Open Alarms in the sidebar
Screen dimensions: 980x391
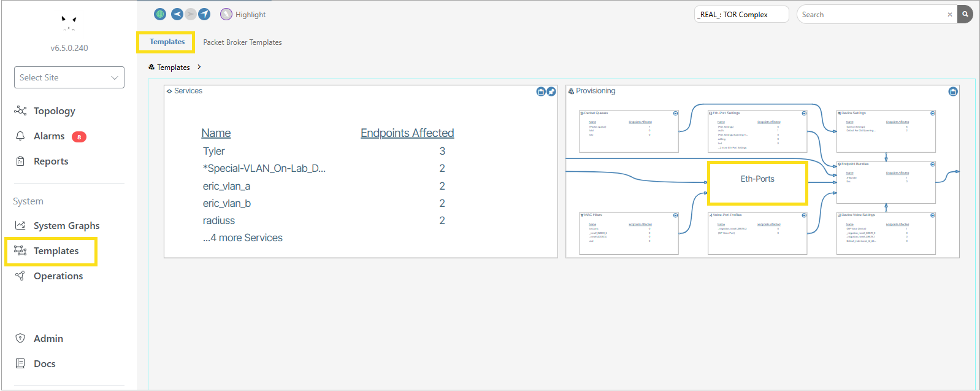pos(49,136)
